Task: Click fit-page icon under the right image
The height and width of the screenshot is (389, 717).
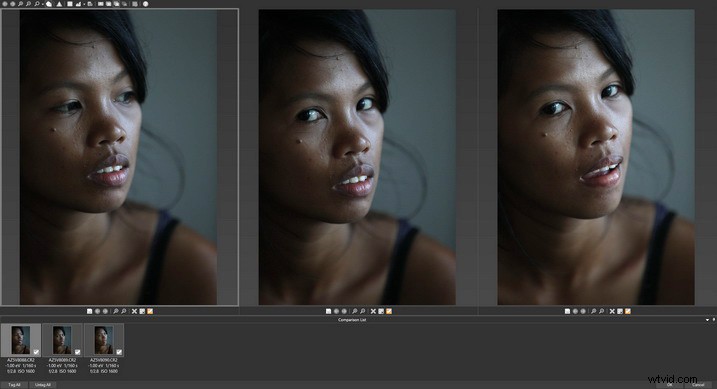Action: coord(567,311)
